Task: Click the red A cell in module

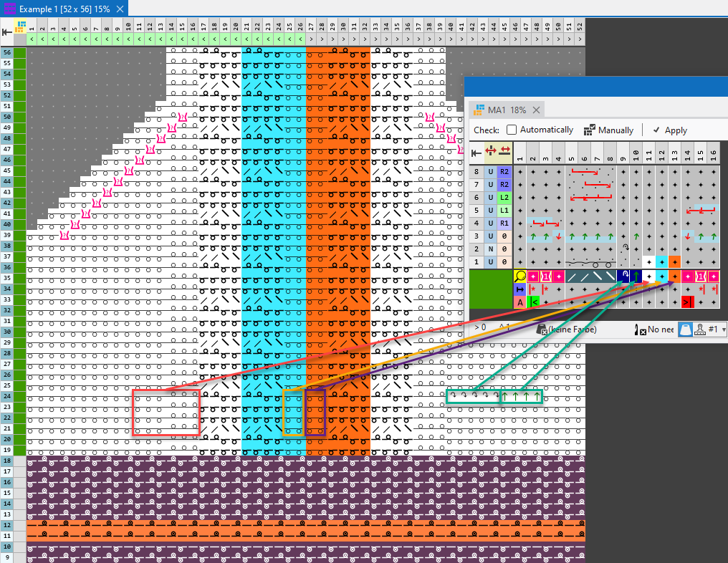Action: (520, 302)
